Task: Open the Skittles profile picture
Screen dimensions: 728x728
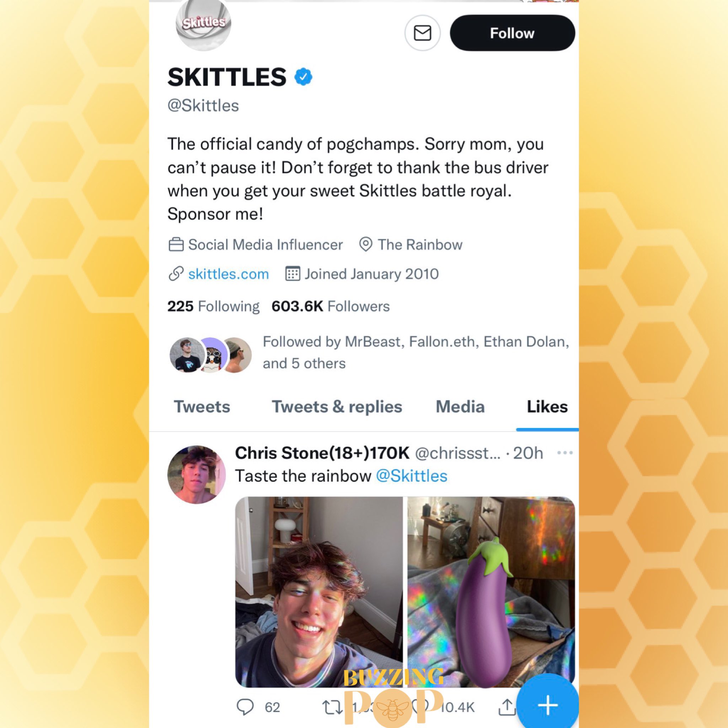Action: click(x=203, y=25)
